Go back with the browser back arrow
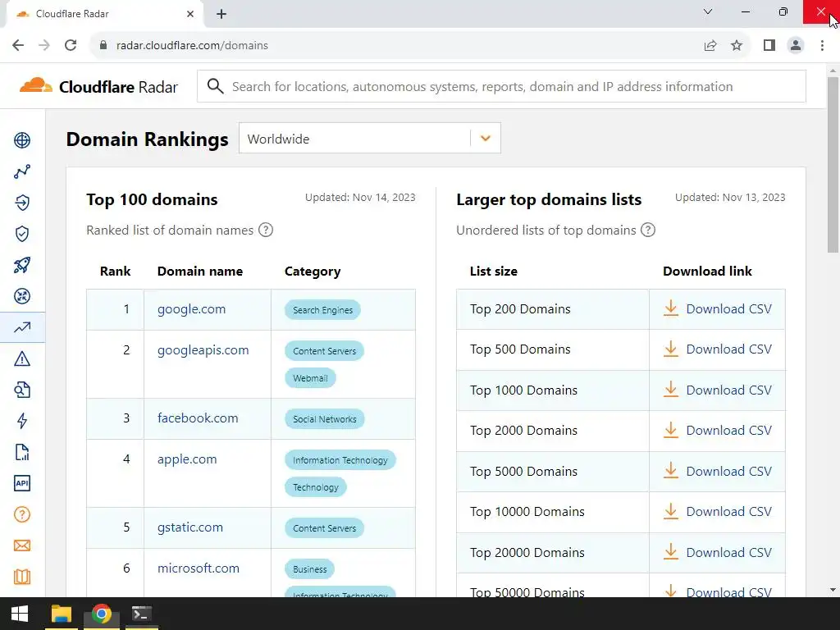Image resolution: width=840 pixels, height=630 pixels. pyautogui.click(x=18, y=45)
